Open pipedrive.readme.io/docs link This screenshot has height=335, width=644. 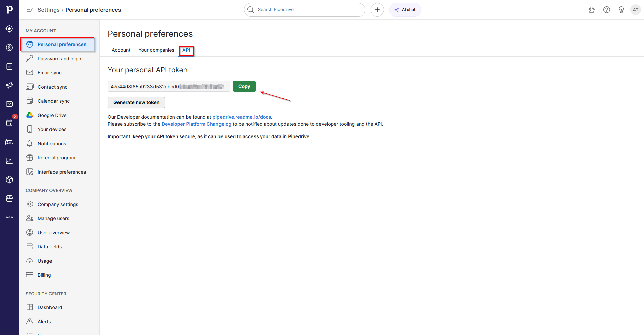(x=242, y=117)
